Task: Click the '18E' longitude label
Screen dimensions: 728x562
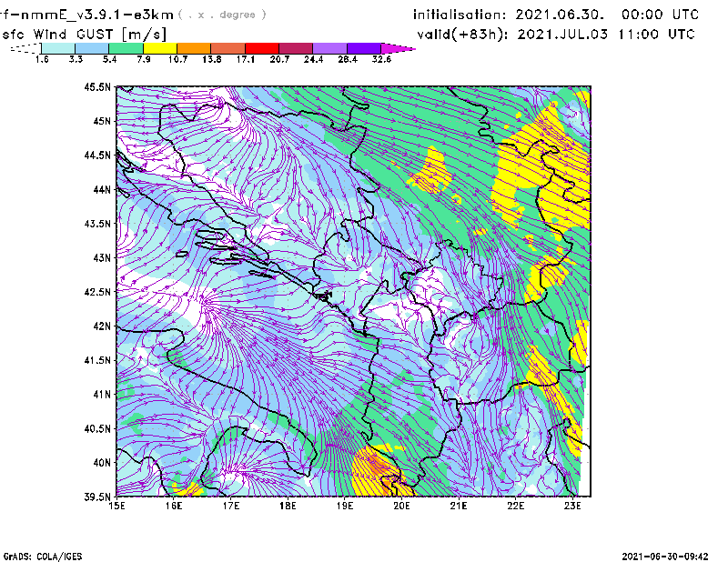Action: tap(288, 506)
